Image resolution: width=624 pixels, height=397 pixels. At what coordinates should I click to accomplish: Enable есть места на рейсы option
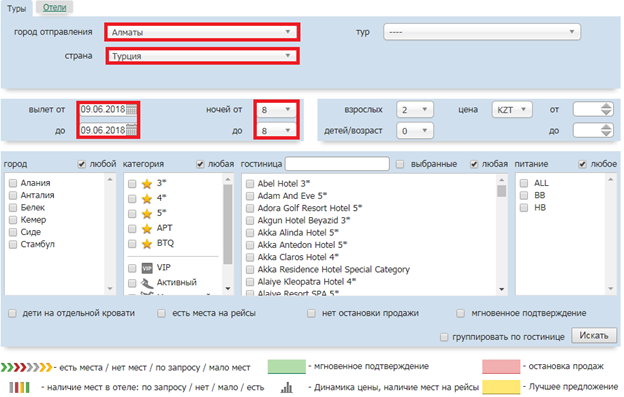point(161,313)
